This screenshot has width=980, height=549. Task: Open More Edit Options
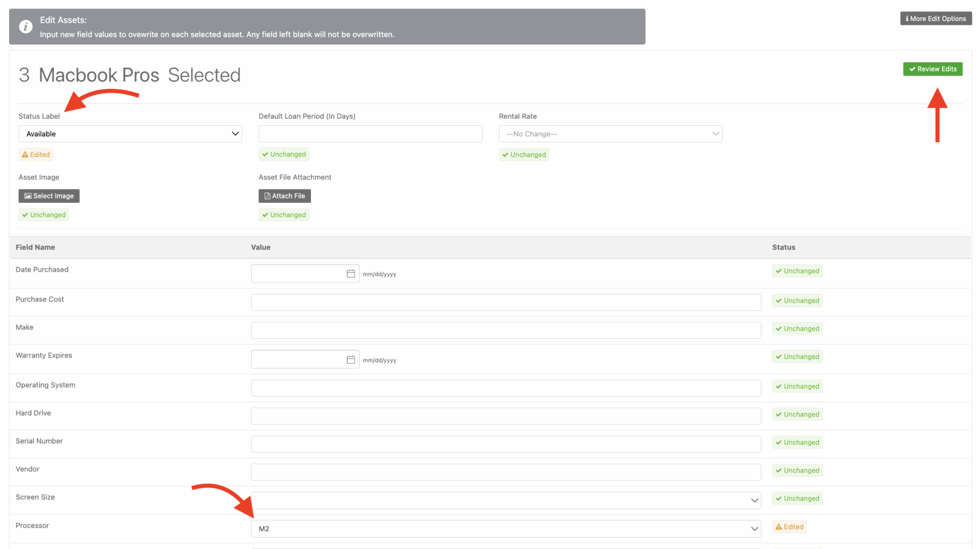[x=935, y=19]
